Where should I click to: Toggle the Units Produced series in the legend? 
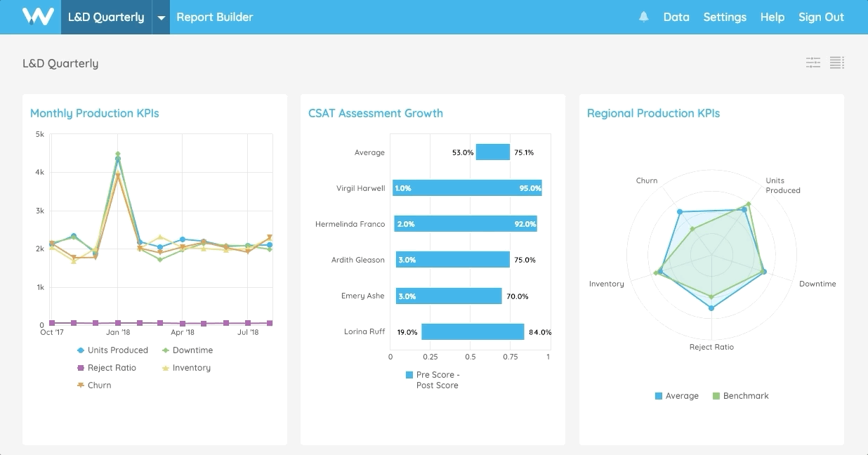coord(112,350)
